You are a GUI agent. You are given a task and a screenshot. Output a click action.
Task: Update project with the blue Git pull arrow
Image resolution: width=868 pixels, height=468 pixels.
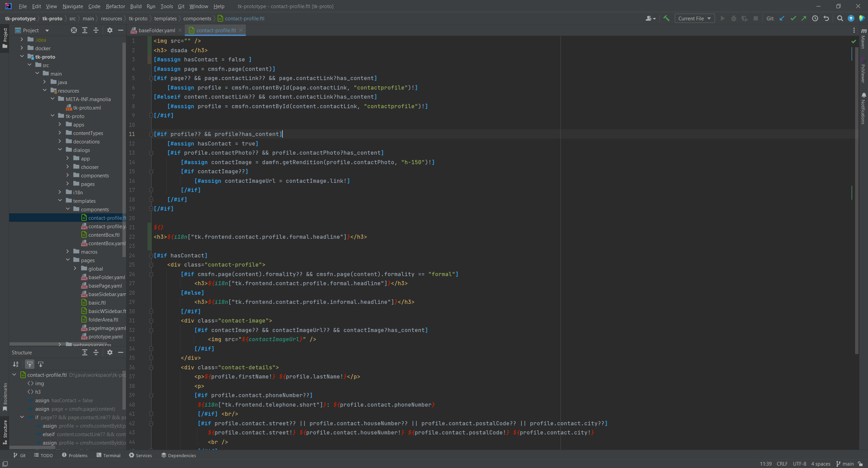pyautogui.click(x=782, y=18)
